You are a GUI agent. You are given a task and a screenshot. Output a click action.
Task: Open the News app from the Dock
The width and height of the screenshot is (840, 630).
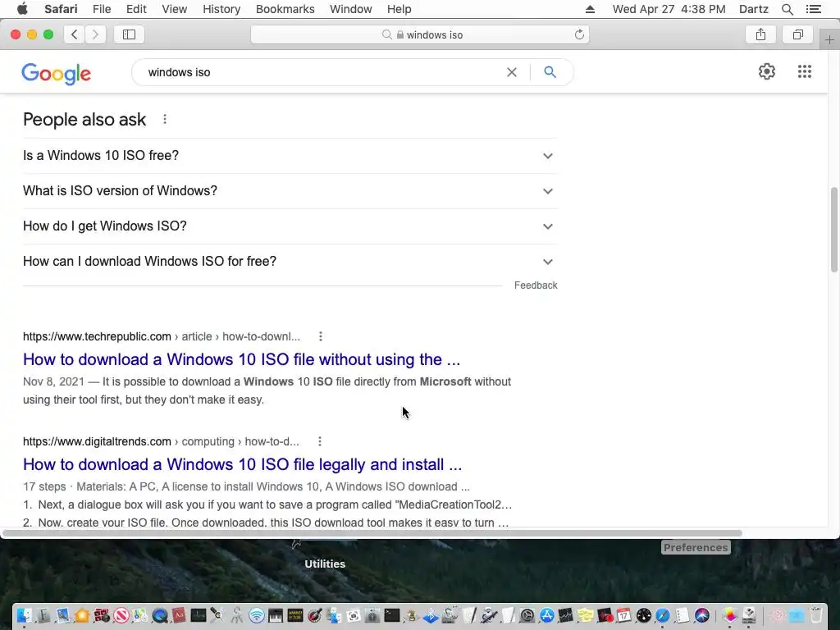coord(121,615)
